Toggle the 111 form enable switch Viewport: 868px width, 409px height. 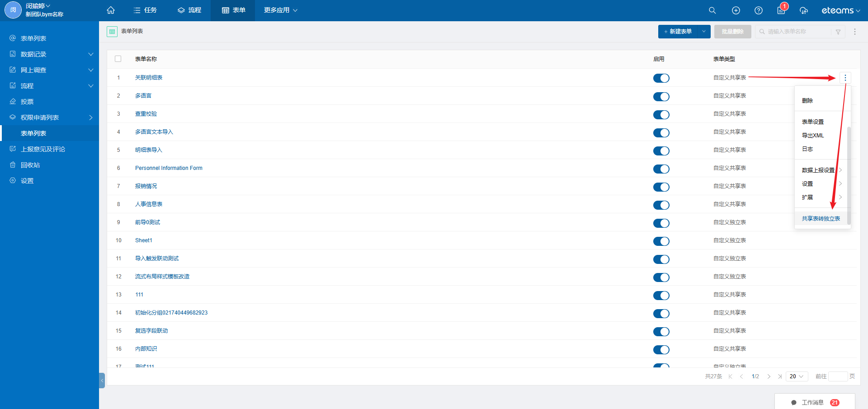(661, 295)
